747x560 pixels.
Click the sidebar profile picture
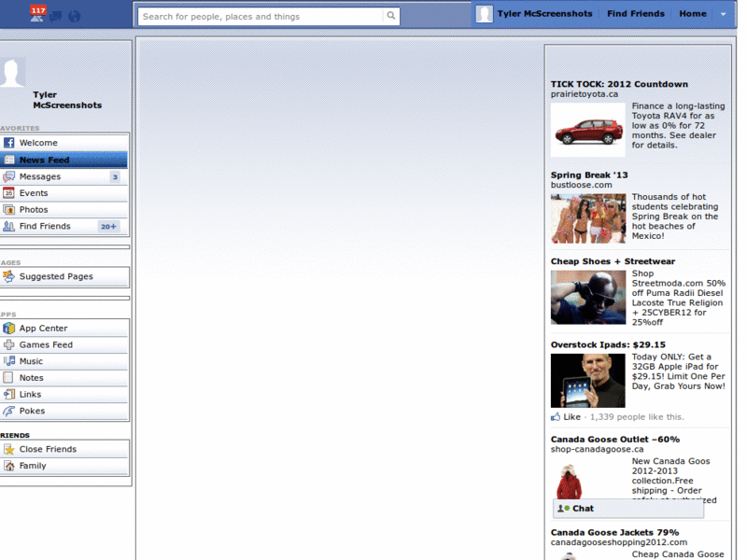(12, 73)
